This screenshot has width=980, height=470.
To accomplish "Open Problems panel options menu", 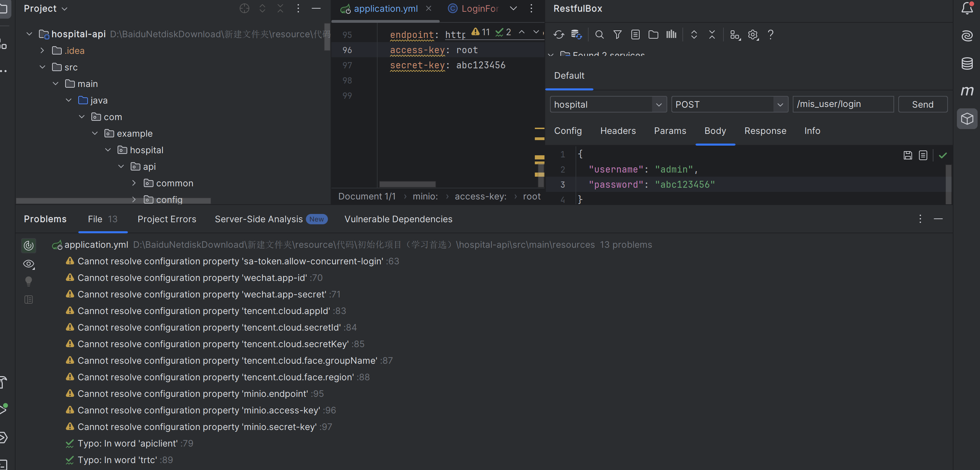I will [920, 218].
